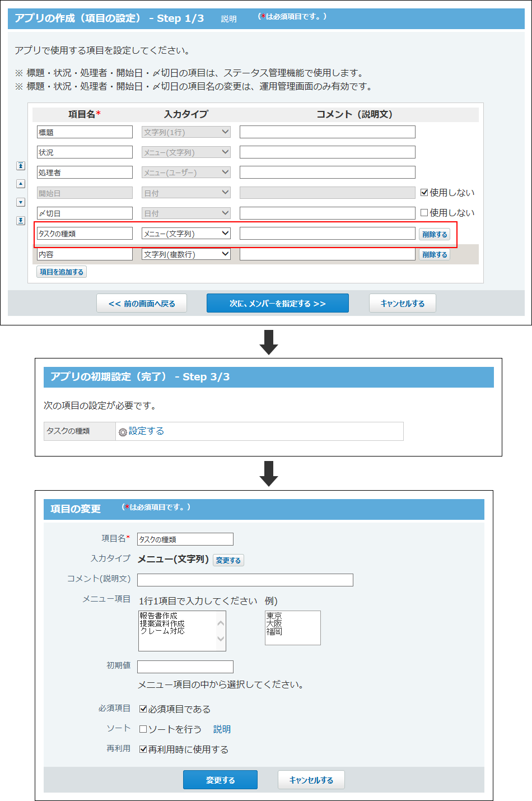Click the 処理者 item name field
This screenshot has width=532, height=801.
pos(85,173)
